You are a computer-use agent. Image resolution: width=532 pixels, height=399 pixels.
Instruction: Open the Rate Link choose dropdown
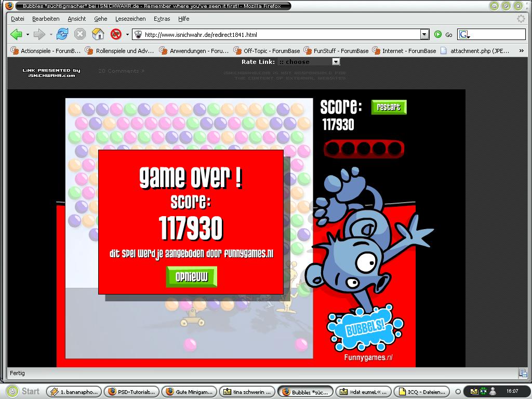pos(309,62)
